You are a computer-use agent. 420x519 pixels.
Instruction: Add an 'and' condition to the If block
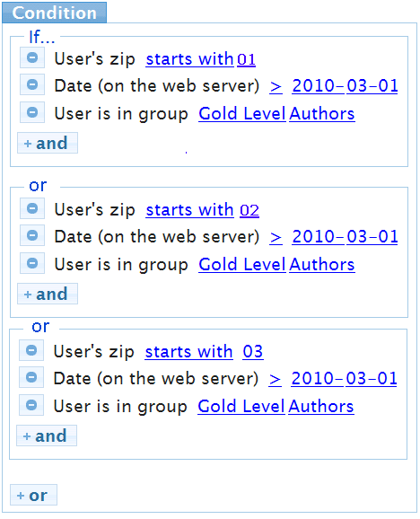coord(48,143)
